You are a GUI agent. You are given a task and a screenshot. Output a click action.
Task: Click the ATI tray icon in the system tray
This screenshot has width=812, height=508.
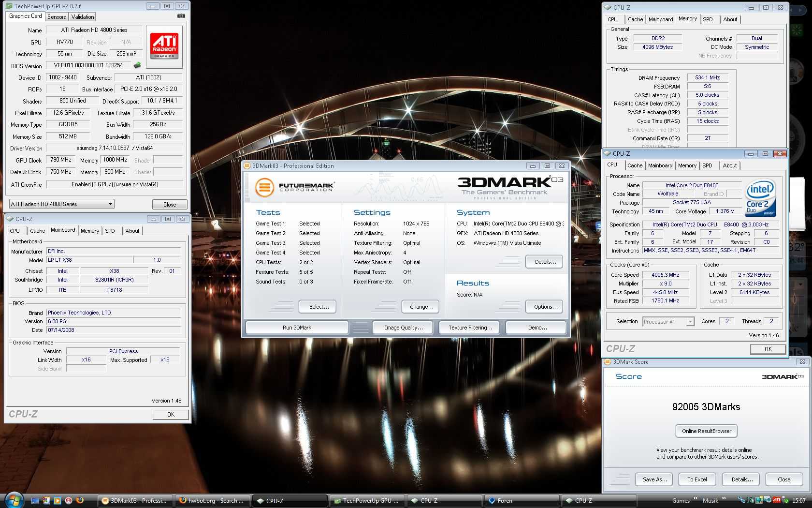click(x=777, y=501)
